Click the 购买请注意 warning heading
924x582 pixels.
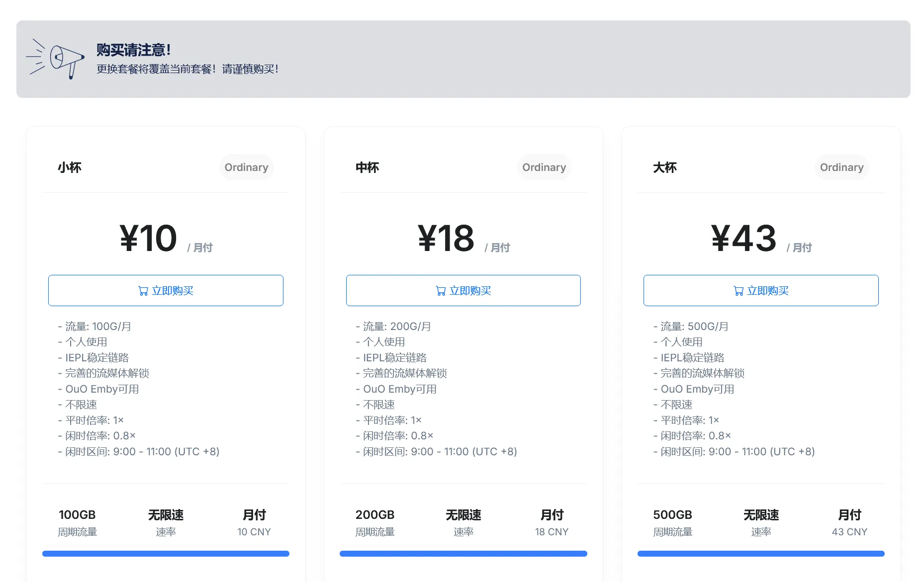pyautogui.click(x=133, y=50)
